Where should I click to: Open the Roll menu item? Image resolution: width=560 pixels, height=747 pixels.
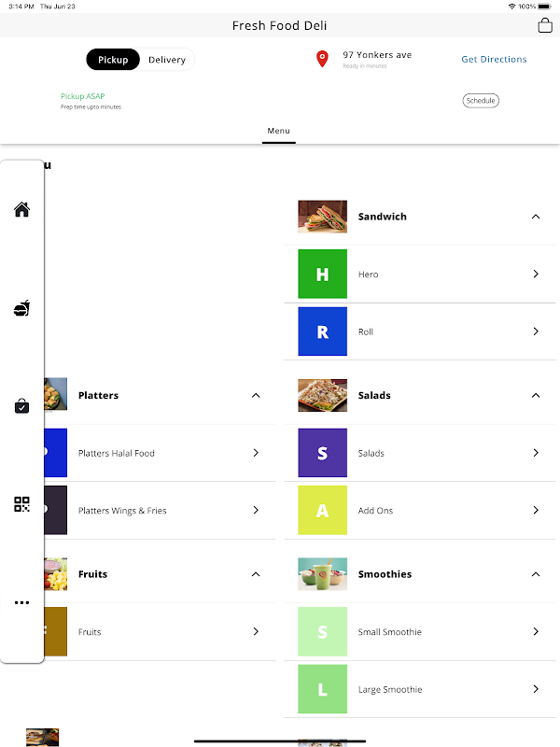point(419,331)
